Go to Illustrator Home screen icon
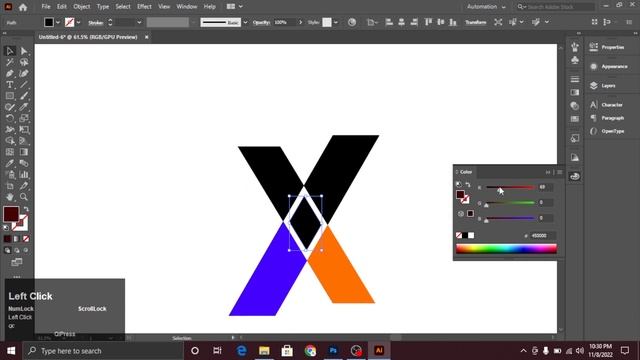The height and width of the screenshot is (360, 640). [x=23, y=7]
